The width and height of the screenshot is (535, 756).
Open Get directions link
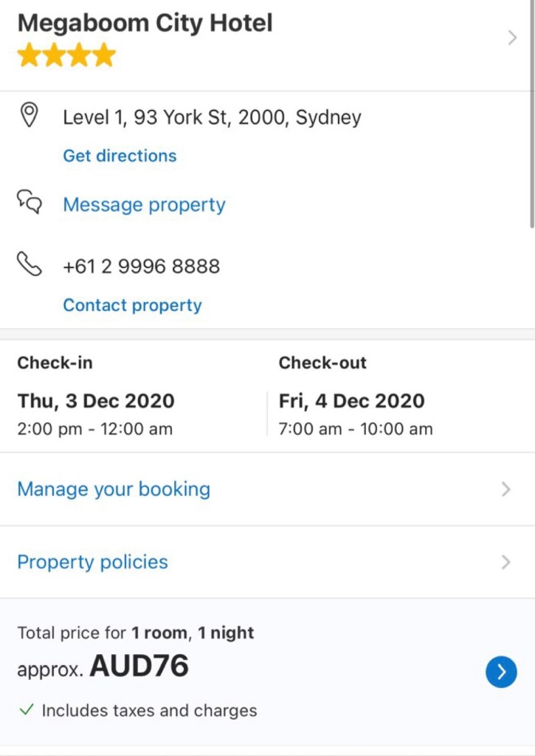pyautogui.click(x=120, y=156)
